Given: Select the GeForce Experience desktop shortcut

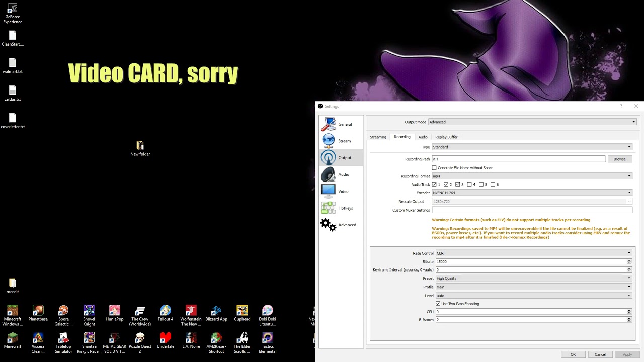Looking at the screenshot, I should pos(13,14).
